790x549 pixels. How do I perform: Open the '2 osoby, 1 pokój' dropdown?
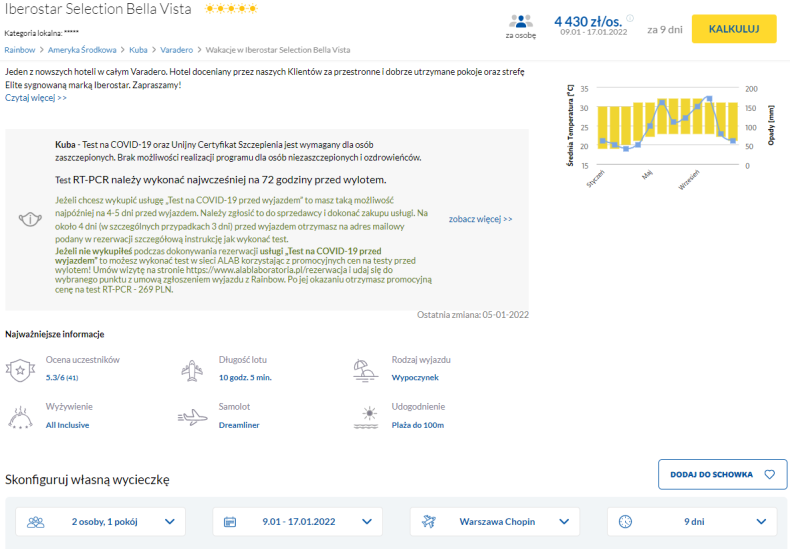tap(100, 521)
